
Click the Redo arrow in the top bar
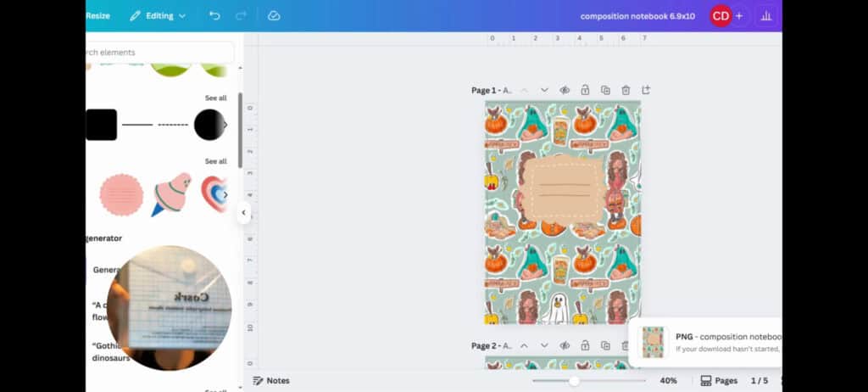241,16
